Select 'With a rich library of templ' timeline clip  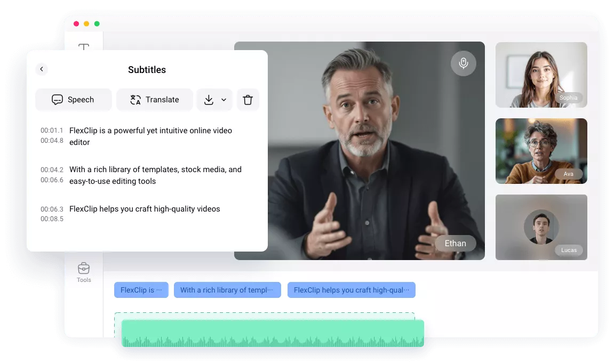227,290
